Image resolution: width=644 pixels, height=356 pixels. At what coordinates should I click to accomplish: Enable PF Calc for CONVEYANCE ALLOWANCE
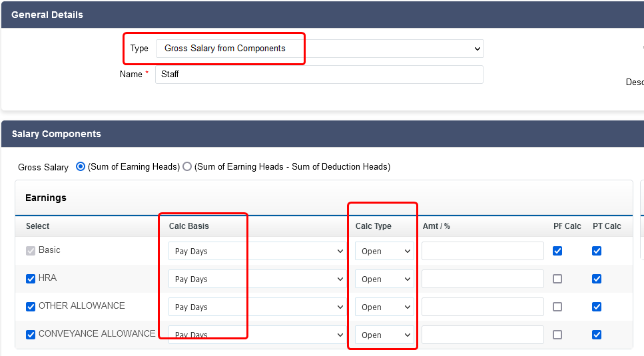557,335
